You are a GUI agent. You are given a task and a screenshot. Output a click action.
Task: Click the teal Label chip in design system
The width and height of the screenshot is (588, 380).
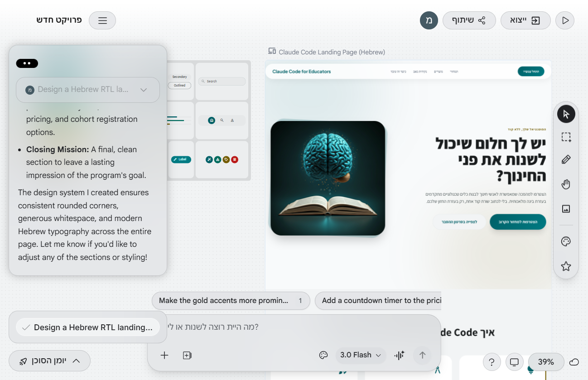click(181, 159)
